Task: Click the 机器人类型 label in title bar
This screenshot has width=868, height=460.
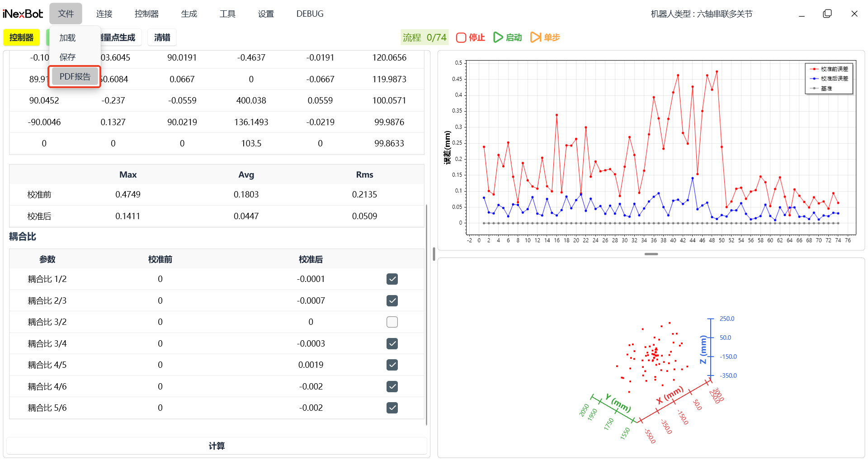Action: pos(702,14)
